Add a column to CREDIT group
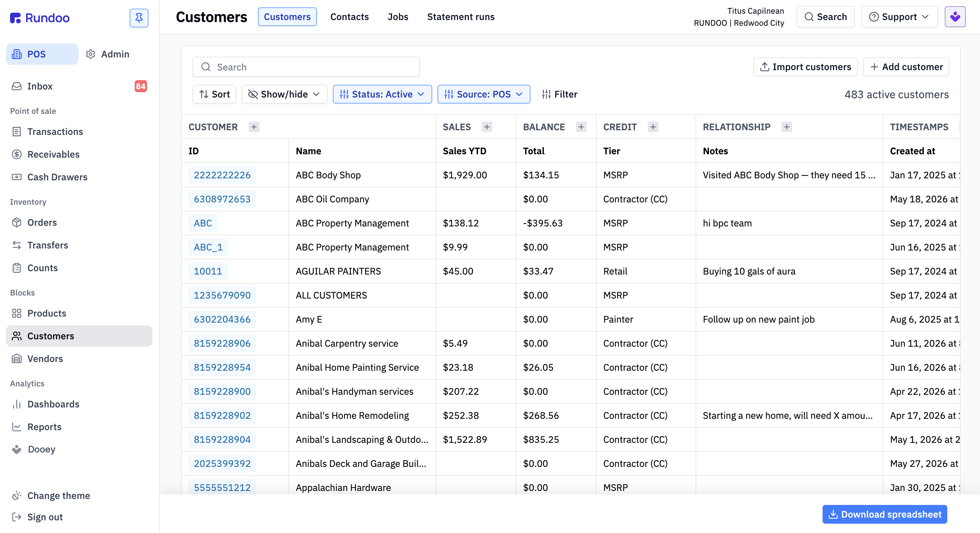Viewport: 980px width, 533px height. coord(653,127)
